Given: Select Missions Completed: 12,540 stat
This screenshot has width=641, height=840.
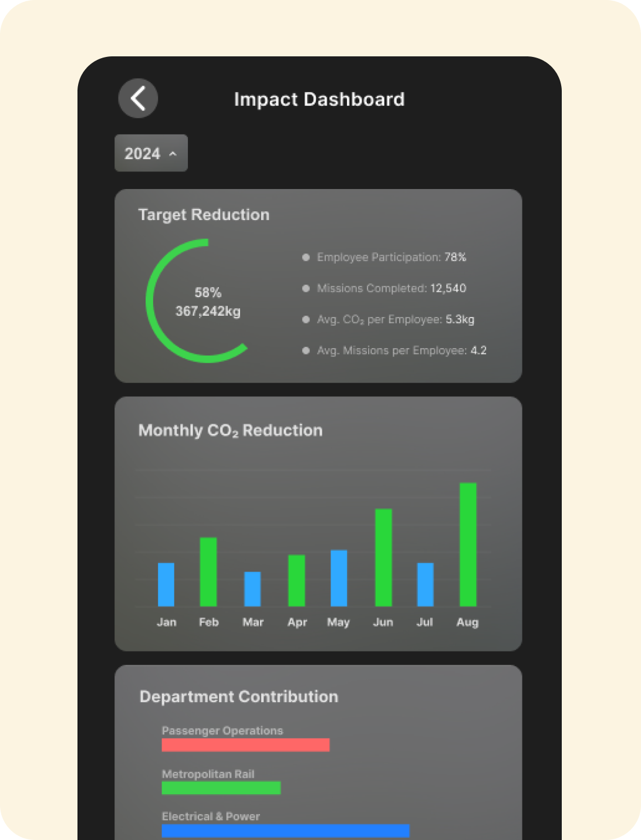Looking at the screenshot, I should coord(384,288).
